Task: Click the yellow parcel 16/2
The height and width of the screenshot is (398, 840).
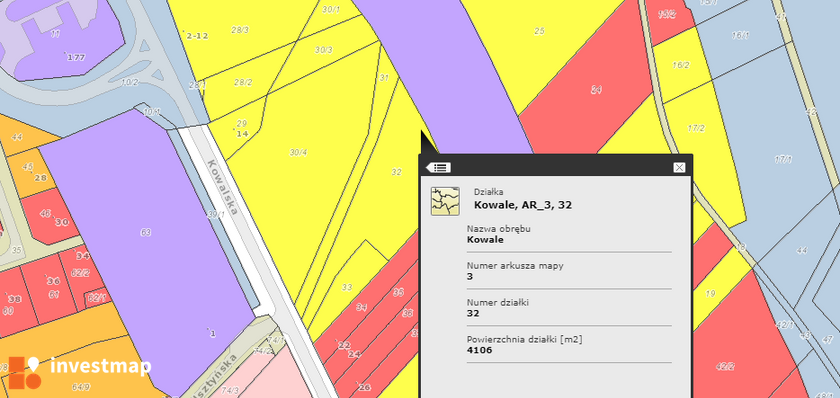Action: coord(680,65)
